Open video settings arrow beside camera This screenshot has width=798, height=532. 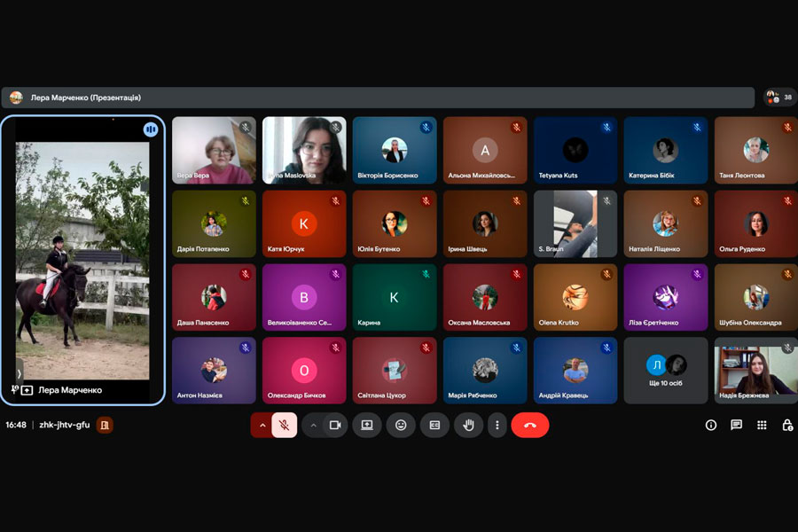point(314,425)
